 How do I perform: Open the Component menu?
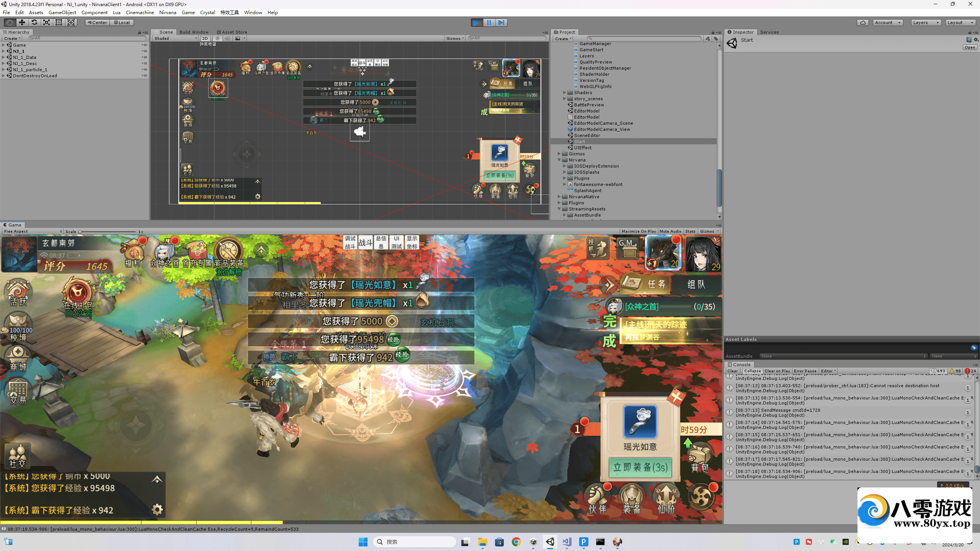95,13
